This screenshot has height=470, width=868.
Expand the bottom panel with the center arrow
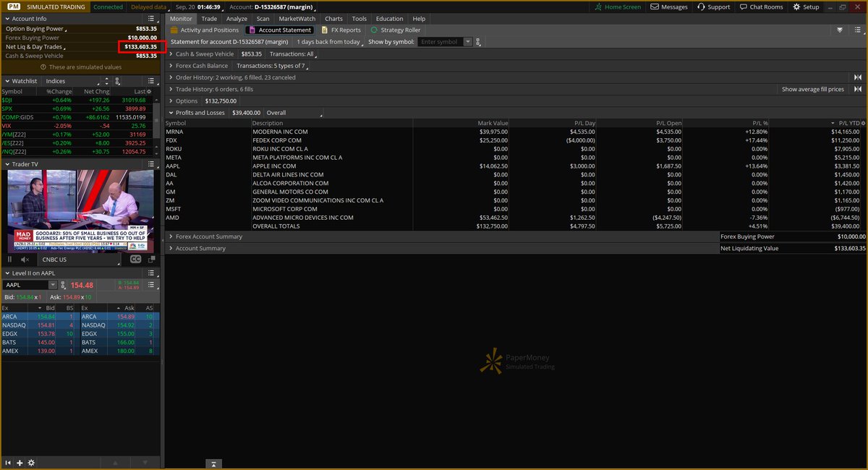[x=213, y=463]
